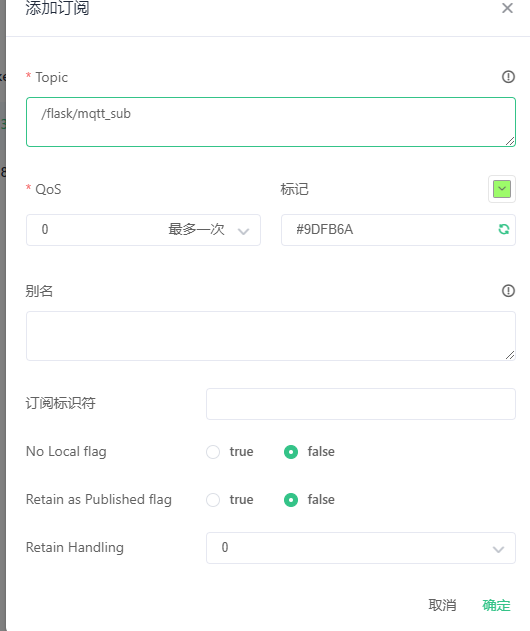Viewport: 530px width, 631px height.
Task: Set Retain as Published flag to true
Action: (x=213, y=500)
